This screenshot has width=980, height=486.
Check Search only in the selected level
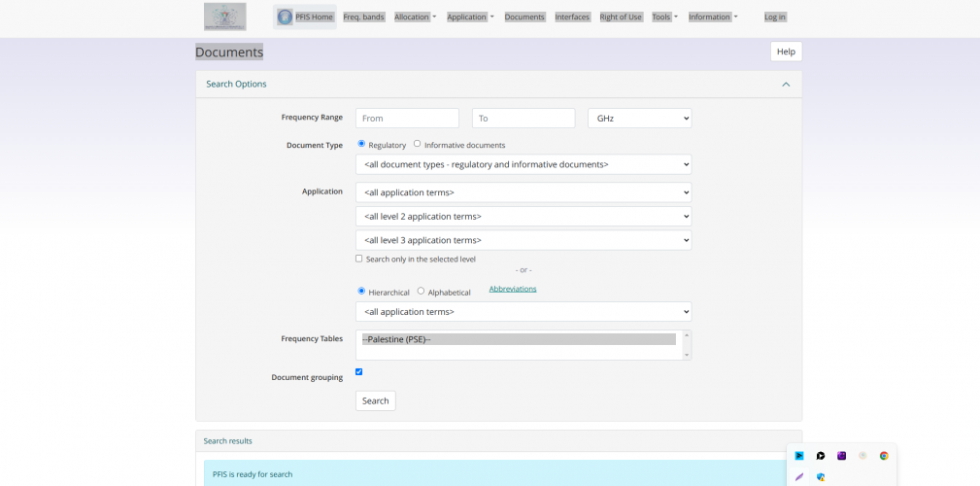click(358, 259)
